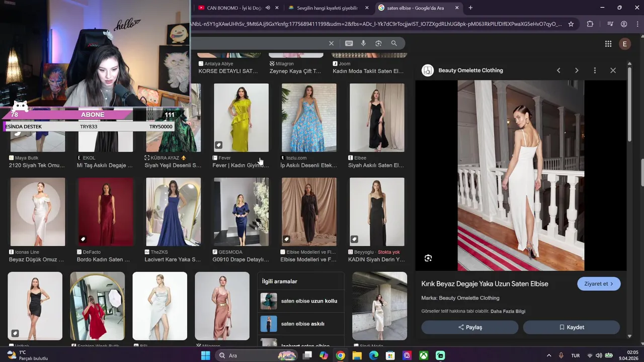This screenshot has width=644, height=362.
Task: Mute the CAN BONOMO tab audio
Action: [268, 8]
